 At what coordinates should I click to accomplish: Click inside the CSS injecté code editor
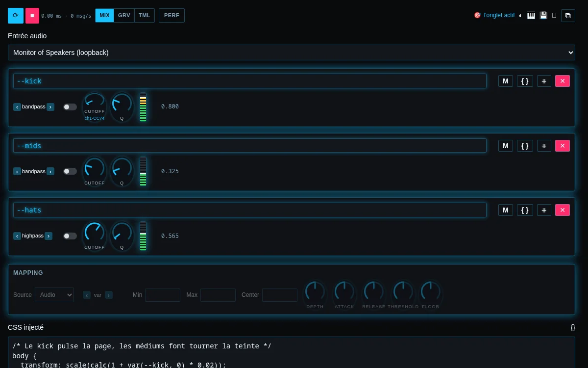(292, 352)
